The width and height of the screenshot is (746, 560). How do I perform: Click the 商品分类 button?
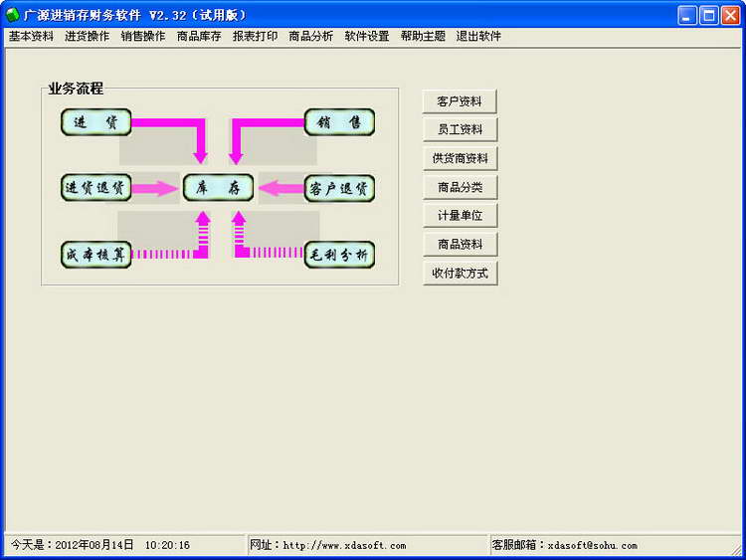[460, 187]
